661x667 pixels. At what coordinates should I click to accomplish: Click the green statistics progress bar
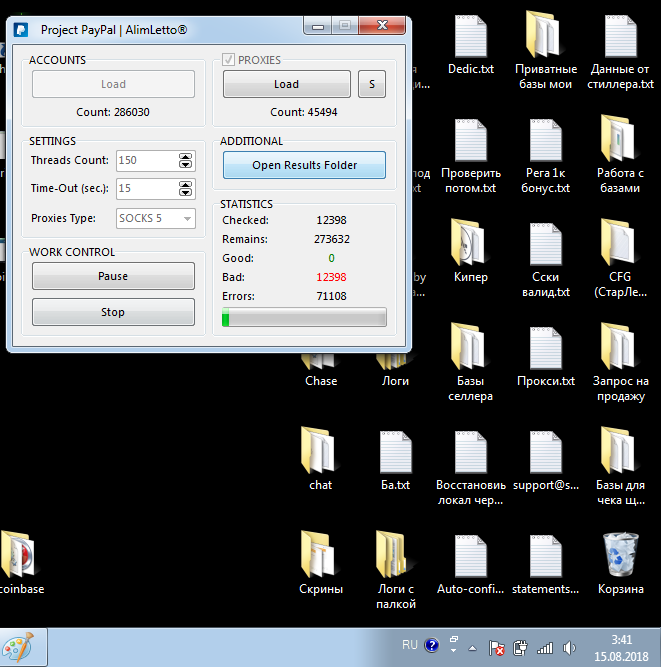[x=304, y=317]
